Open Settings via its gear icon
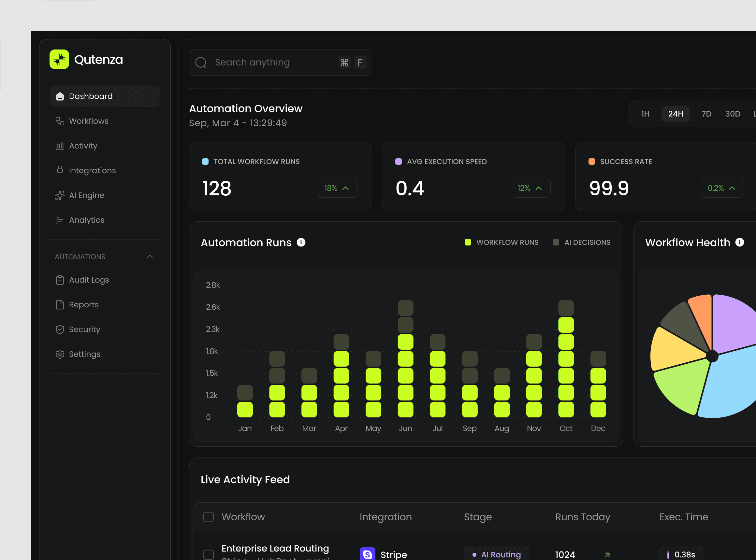This screenshot has height=560, width=756. coord(60,354)
